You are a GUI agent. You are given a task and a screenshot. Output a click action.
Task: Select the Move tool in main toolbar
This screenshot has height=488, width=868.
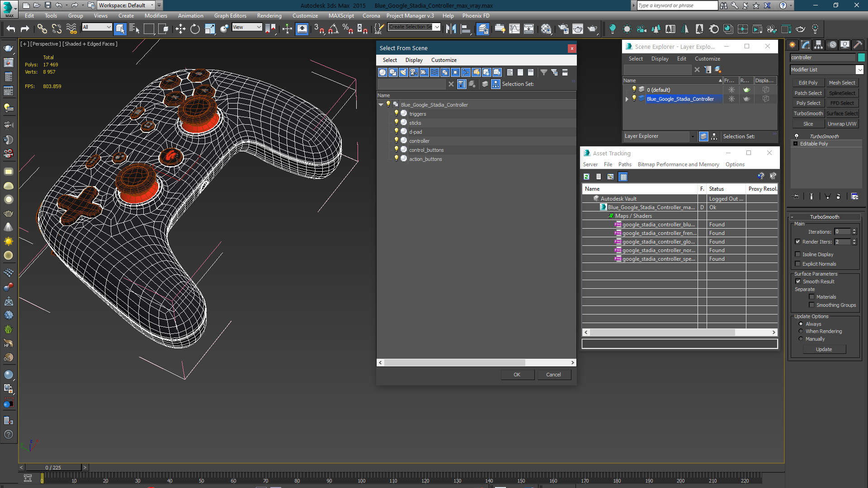pos(180,29)
